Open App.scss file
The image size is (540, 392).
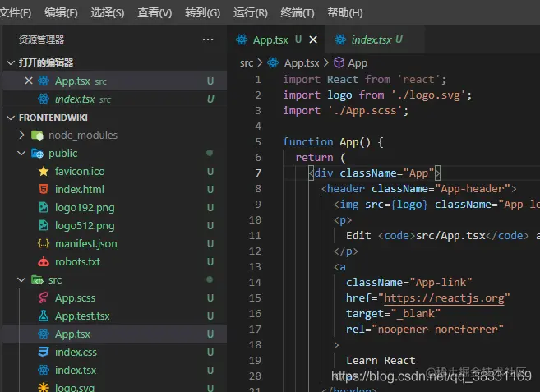(x=75, y=298)
